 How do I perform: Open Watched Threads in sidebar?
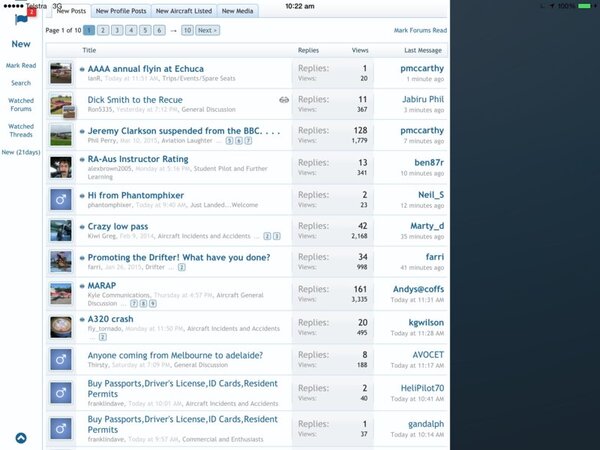[21, 131]
